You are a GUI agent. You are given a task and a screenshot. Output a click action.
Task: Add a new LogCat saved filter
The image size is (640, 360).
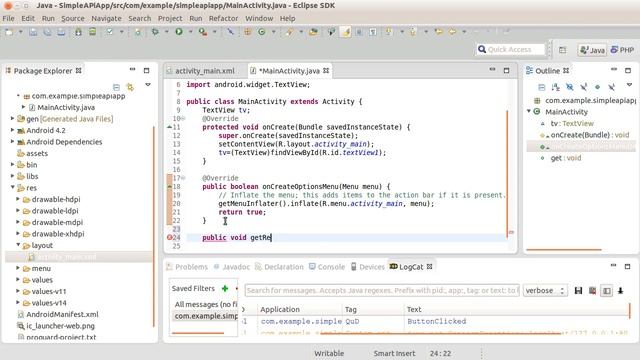pos(224,289)
